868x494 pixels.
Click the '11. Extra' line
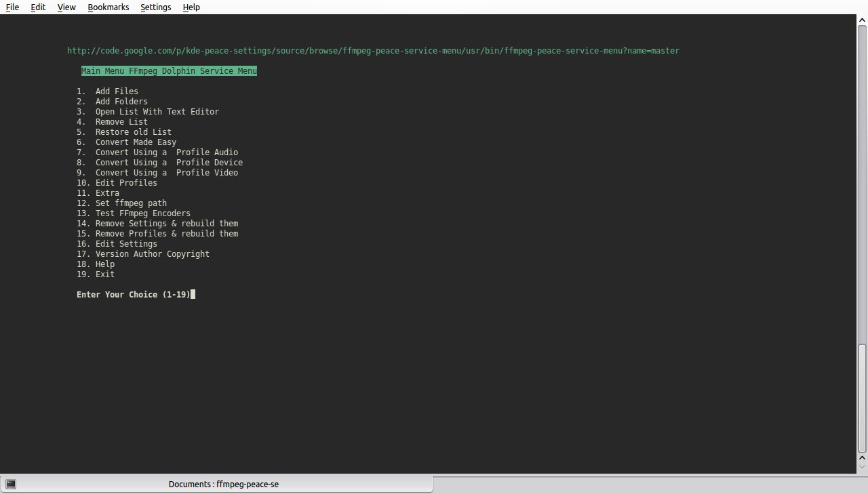(x=98, y=193)
